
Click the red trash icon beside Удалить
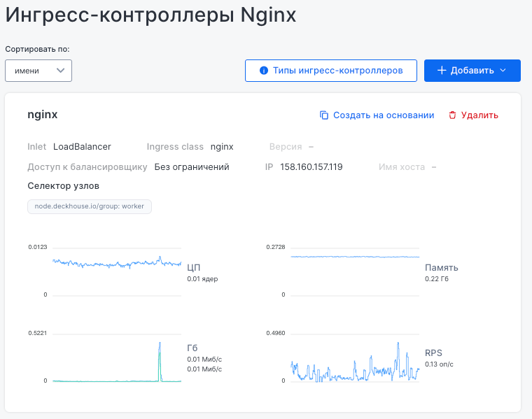click(452, 115)
